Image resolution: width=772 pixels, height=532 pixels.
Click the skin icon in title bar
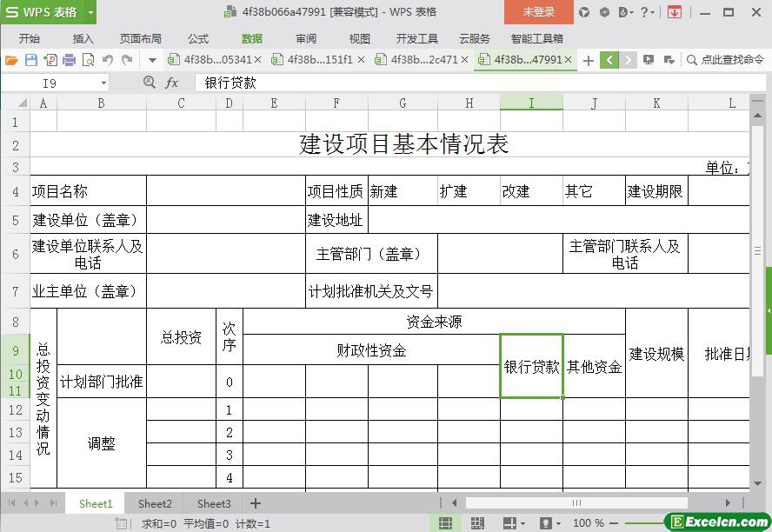tap(584, 12)
